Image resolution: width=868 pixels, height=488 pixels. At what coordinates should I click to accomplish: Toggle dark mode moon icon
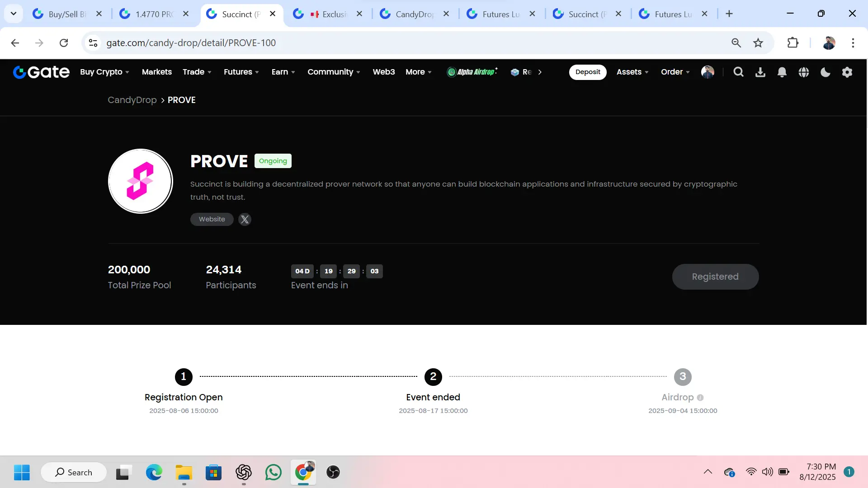[x=826, y=72]
